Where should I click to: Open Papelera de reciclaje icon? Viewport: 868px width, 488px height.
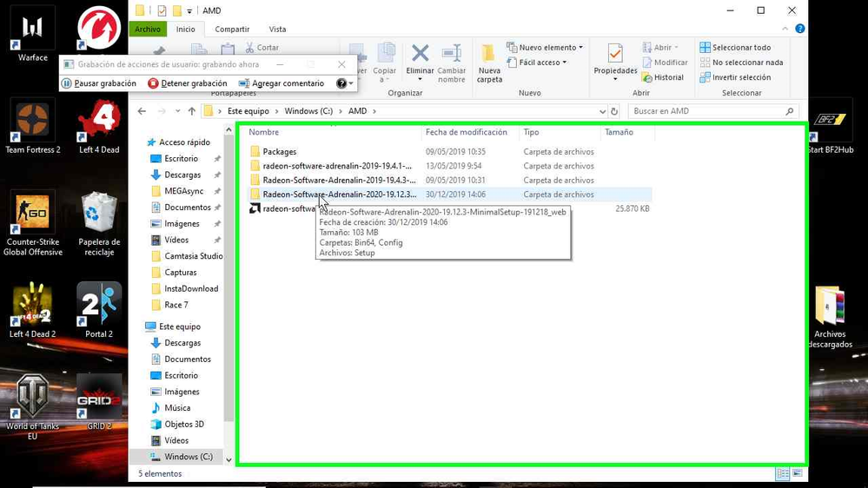point(99,224)
